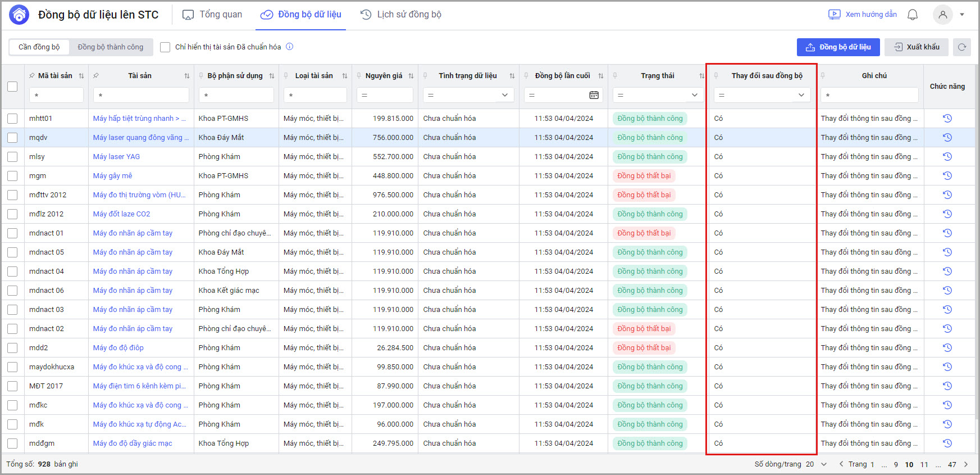980x475 pixels.
Task: Click the Tài sản column filter input
Action: 142,95
